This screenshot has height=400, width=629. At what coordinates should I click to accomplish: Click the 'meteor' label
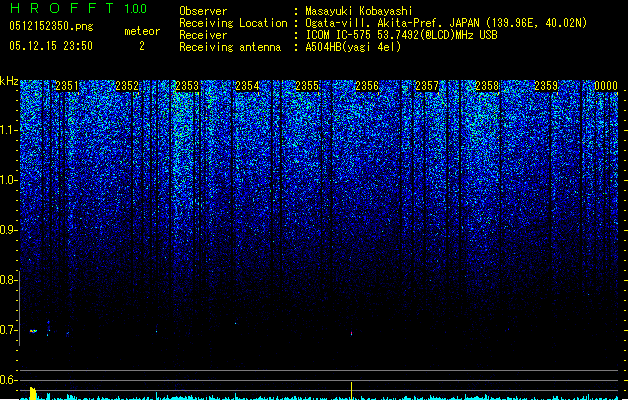coord(142,31)
